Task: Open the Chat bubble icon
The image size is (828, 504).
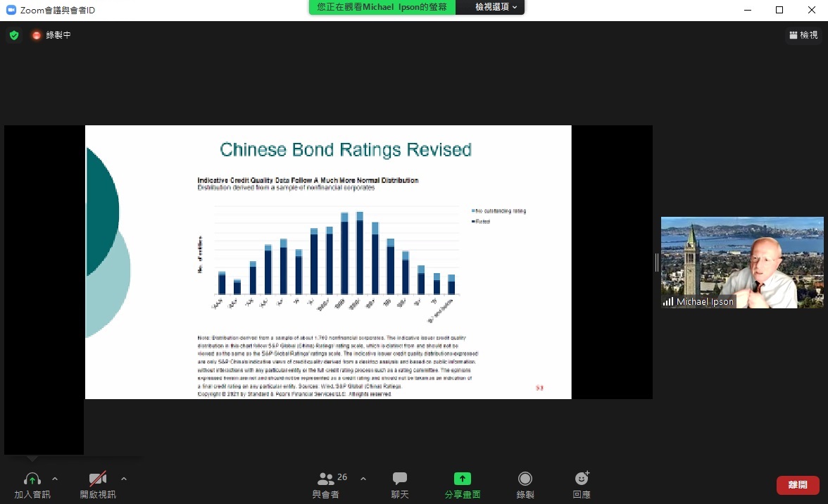Action: pos(400,479)
